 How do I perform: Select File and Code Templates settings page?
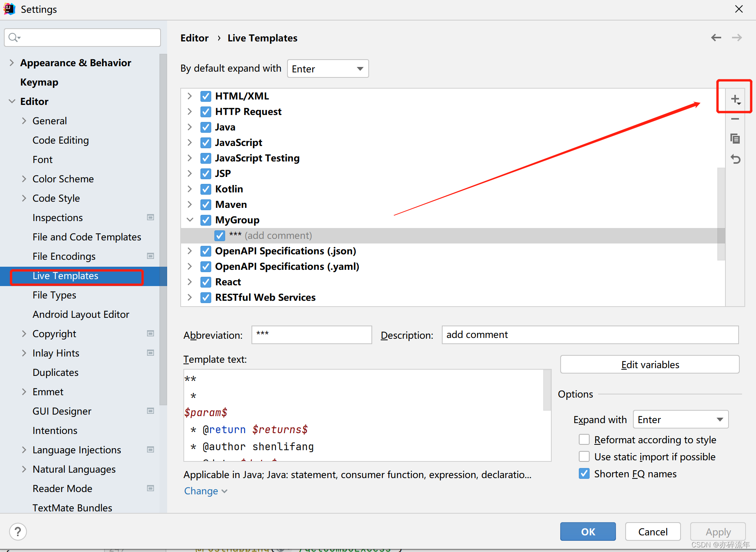pyautogui.click(x=87, y=237)
